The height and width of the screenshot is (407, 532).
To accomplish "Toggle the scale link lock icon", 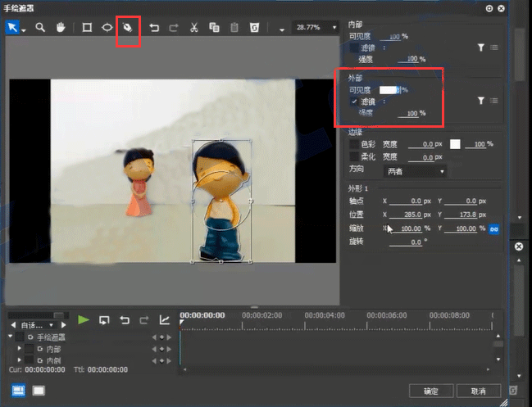I will 494,229.
